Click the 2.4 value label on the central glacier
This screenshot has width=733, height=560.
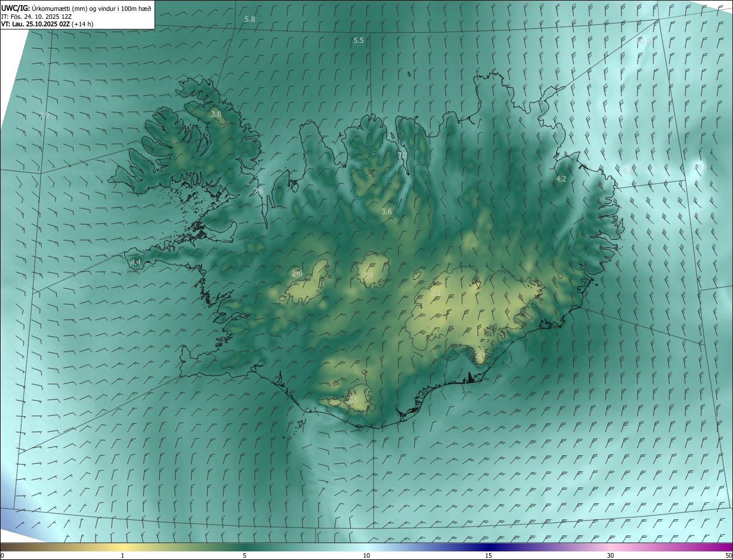(368, 275)
